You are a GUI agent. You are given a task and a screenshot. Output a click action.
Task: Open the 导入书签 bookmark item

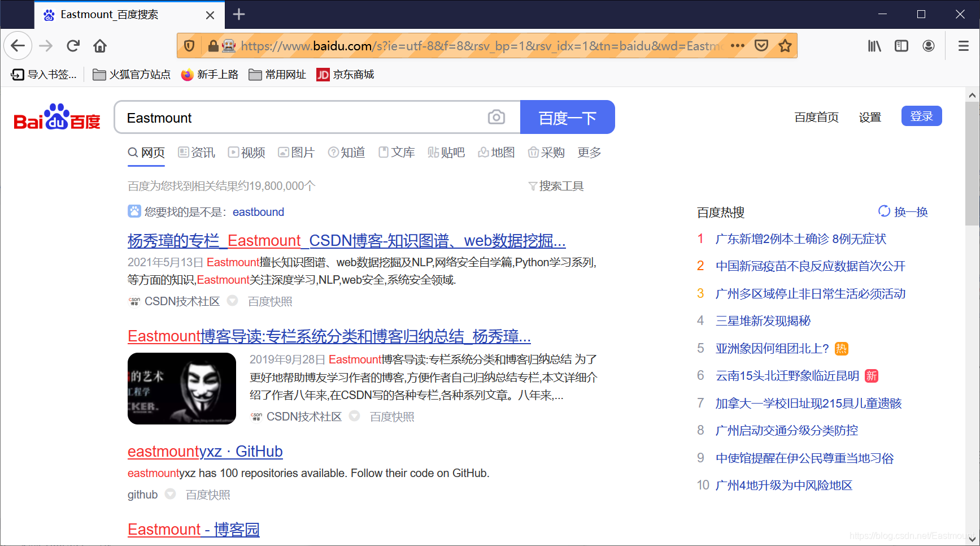click(44, 75)
